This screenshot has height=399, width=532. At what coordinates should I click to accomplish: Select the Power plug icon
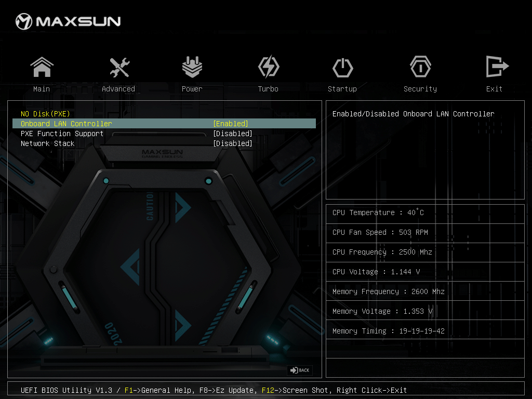[192, 66]
